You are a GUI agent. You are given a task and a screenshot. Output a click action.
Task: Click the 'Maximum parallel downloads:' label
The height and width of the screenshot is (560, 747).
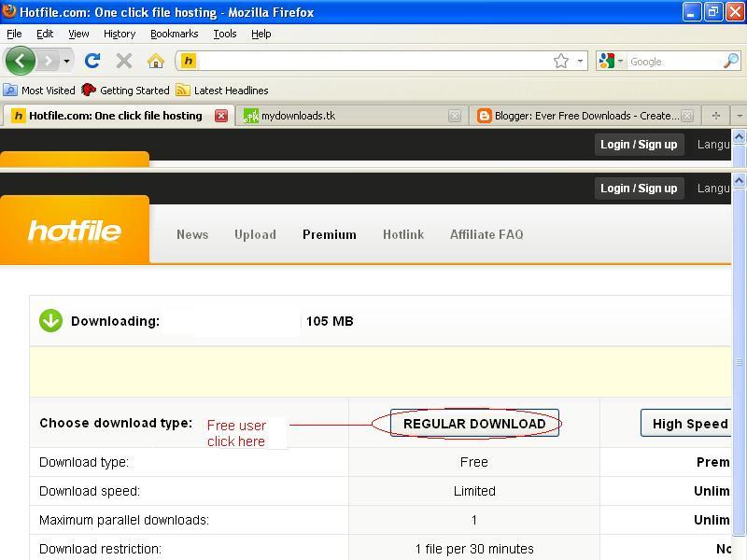click(x=124, y=520)
